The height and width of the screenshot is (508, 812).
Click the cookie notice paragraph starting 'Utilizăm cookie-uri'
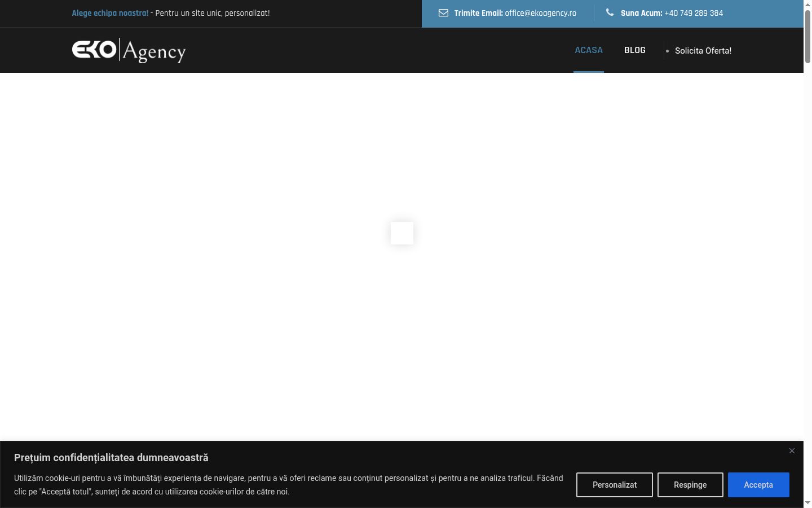coord(289,485)
